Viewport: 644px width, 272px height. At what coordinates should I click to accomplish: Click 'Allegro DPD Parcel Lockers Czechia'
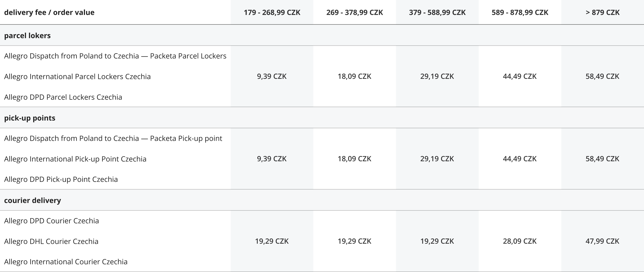point(63,97)
